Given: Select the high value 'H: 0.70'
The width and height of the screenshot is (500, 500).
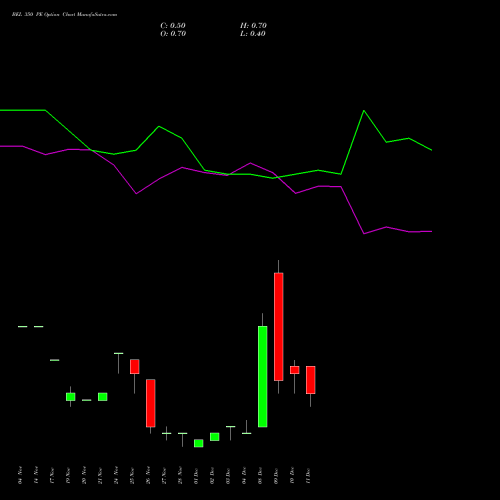Looking at the screenshot, I should coord(253,26).
